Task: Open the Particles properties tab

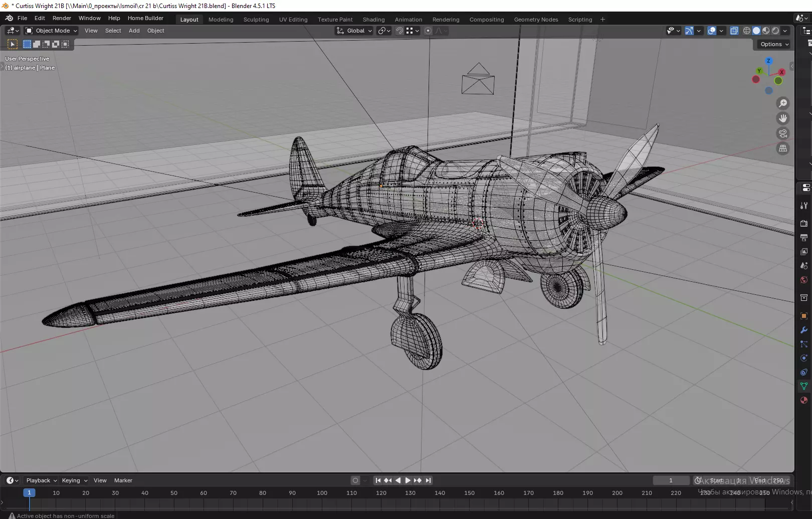Action: [x=804, y=344]
